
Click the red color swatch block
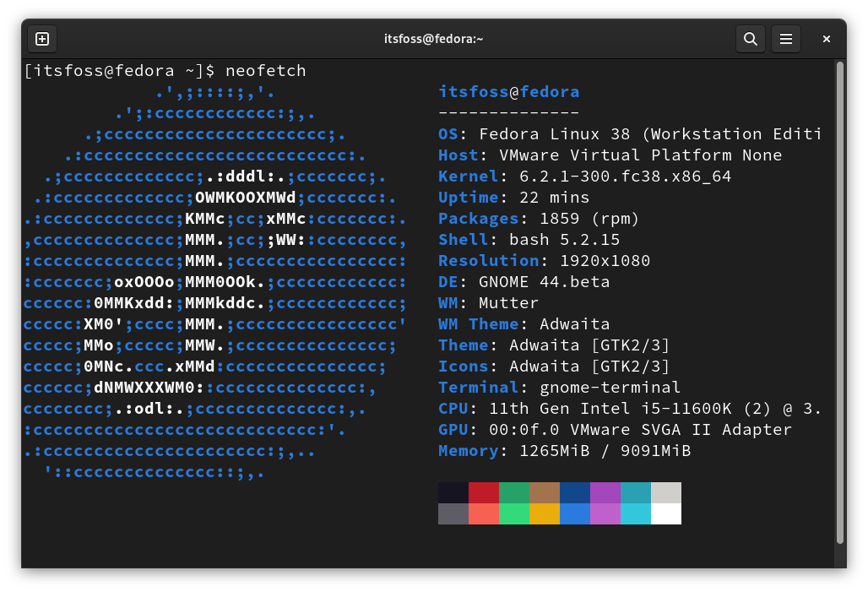[484, 492]
